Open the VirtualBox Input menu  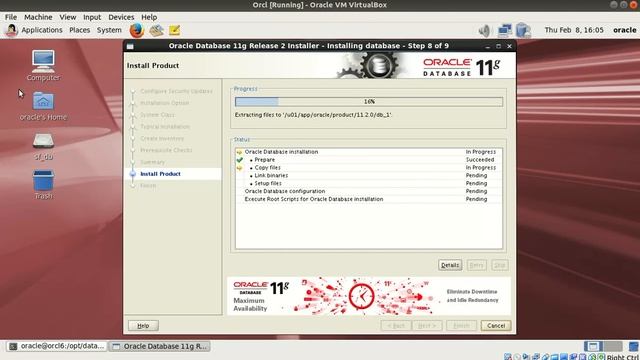[x=92, y=17]
